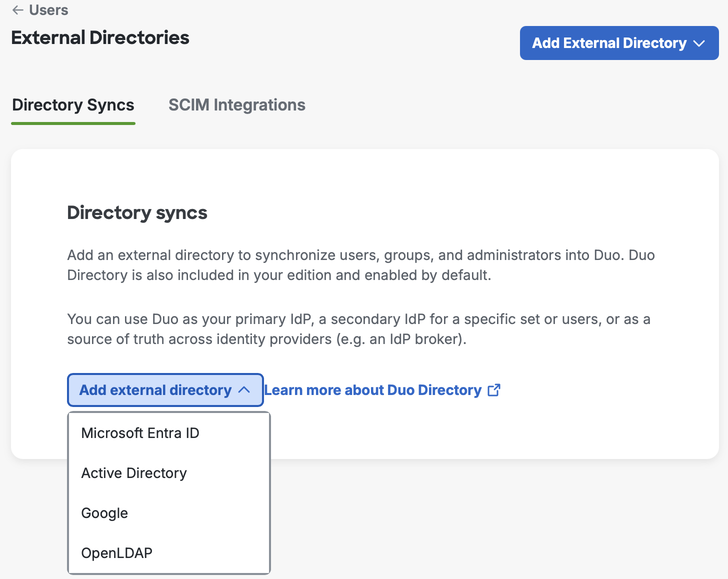The image size is (728, 579).
Task: Click the Directory syncs card title
Action: tap(136, 212)
